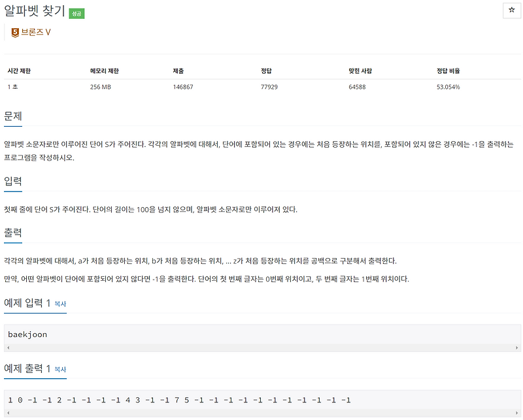
Task: Click the input description starting 첫째 줄에
Action: click(150, 210)
